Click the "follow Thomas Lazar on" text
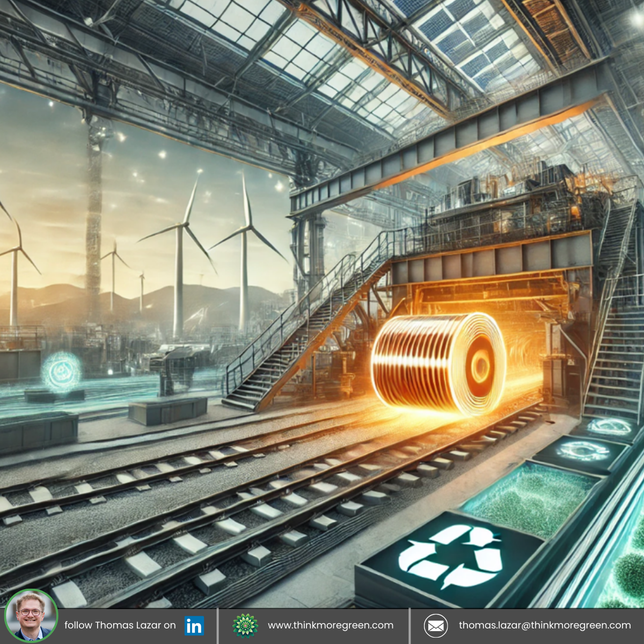The height and width of the screenshot is (644, 644). pos(120,626)
